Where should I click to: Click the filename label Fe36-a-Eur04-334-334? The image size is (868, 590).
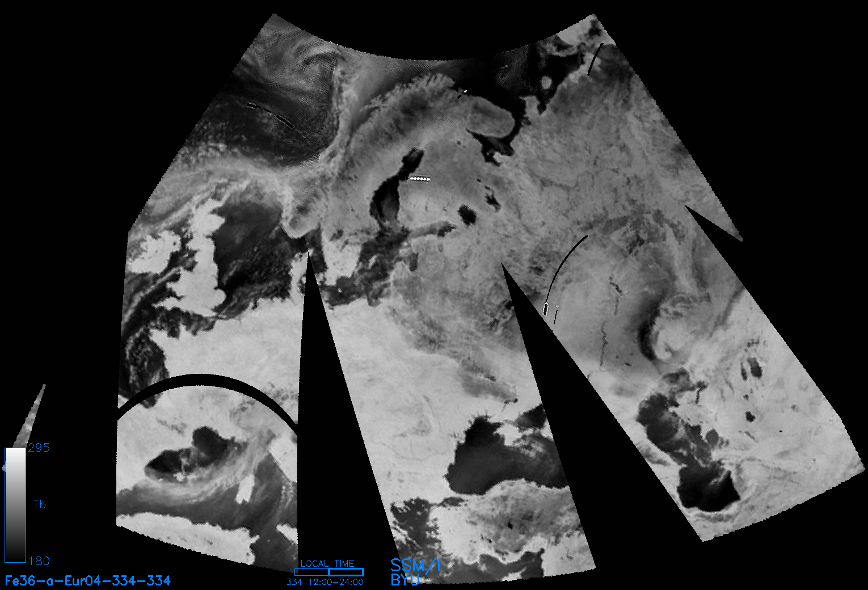click(87, 580)
